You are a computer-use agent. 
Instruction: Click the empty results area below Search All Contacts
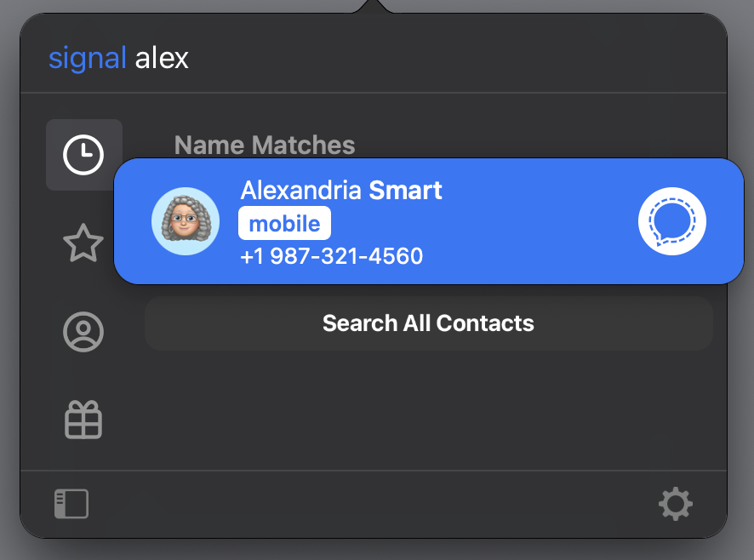428,409
